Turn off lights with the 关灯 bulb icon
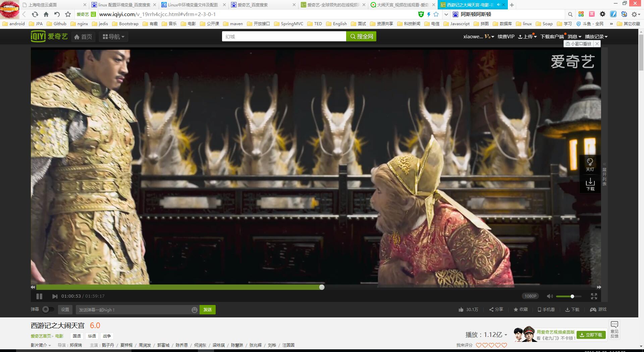This screenshot has height=352, width=644. [x=590, y=165]
